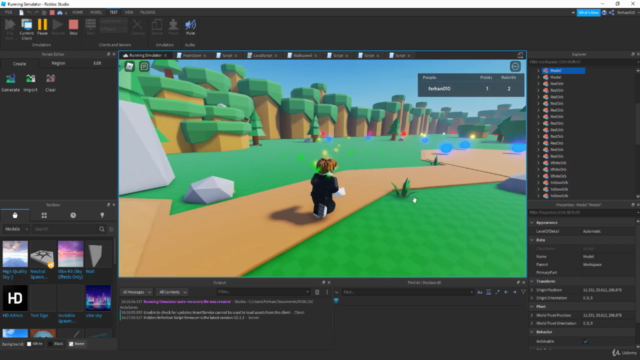The image size is (640, 360).
Task: Select the HD Admin toolbox thumbnail
Action: (x=15, y=298)
